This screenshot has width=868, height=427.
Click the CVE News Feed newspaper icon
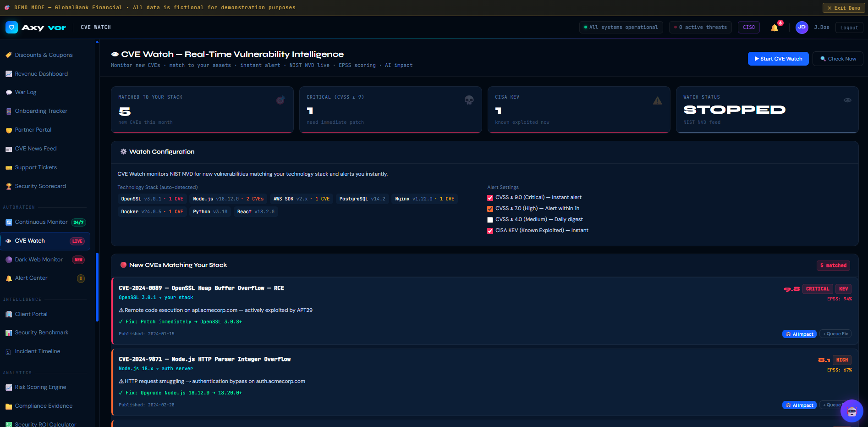[9, 149]
